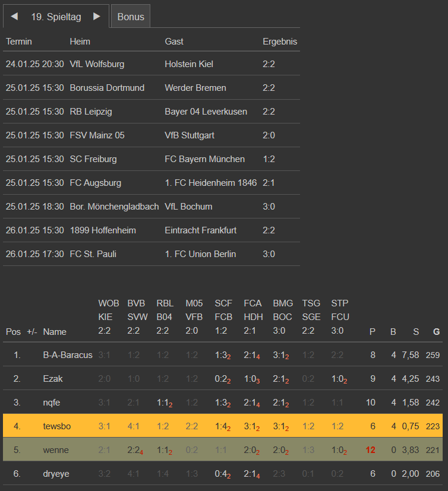The width and height of the screenshot is (448, 491).
Task: Go to previous matchday arrow
Action: pos(14,17)
